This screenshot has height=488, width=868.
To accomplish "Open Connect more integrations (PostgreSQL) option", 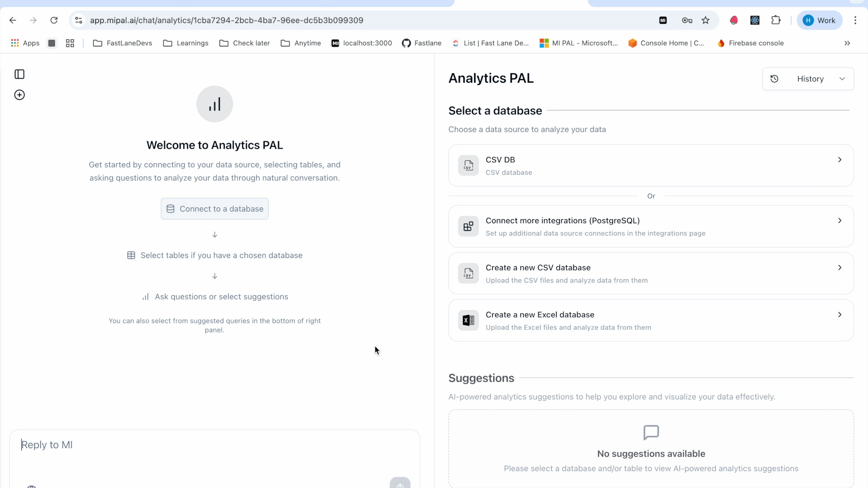I will tap(651, 226).
